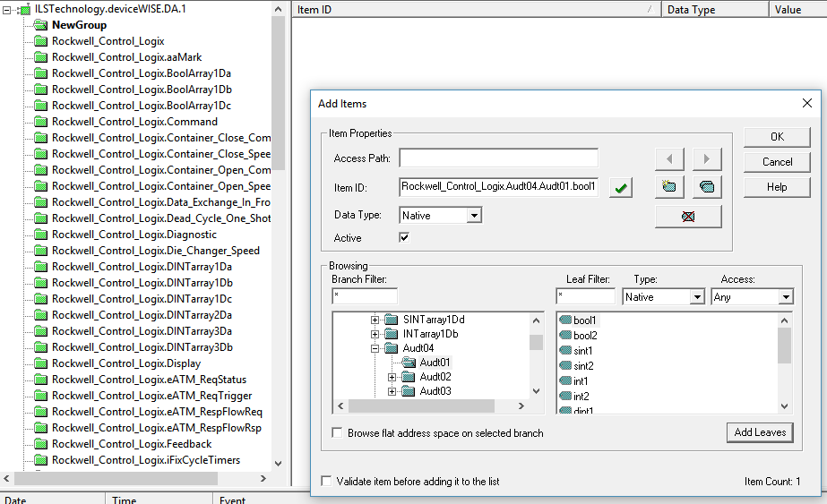827x504 pixels.
Task: Uncheck the Active checkbox
Action: (x=404, y=237)
